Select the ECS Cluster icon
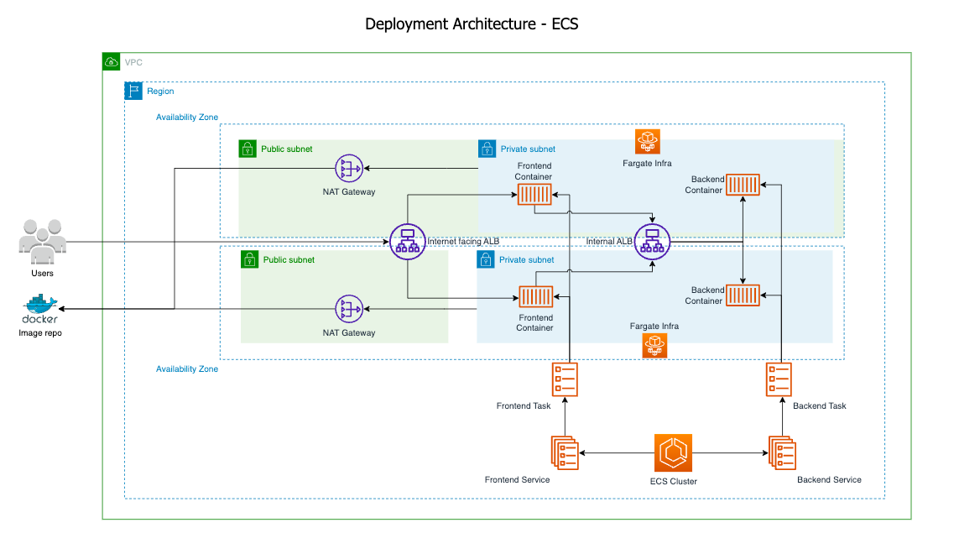 pyautogui.click(x=673, y=452)
